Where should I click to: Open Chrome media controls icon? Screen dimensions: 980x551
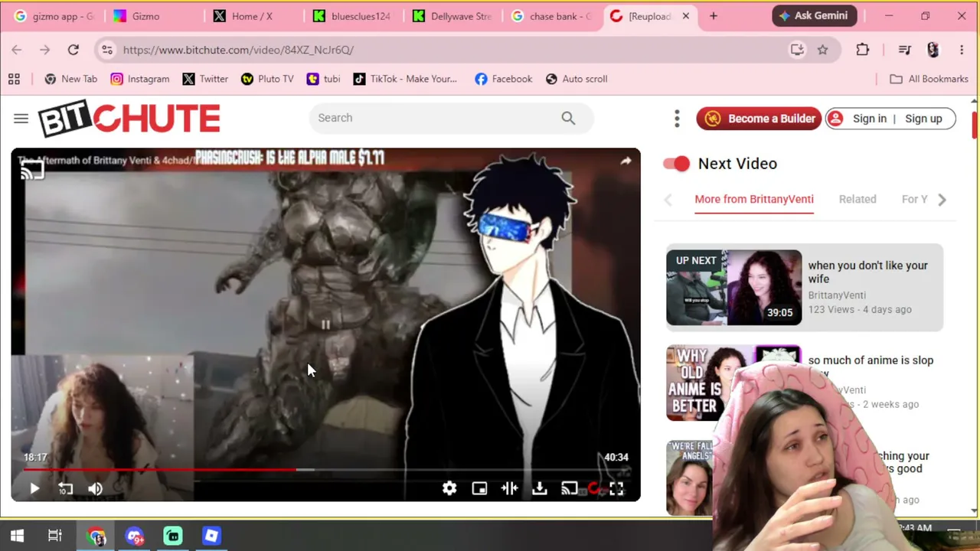point(904,50)
